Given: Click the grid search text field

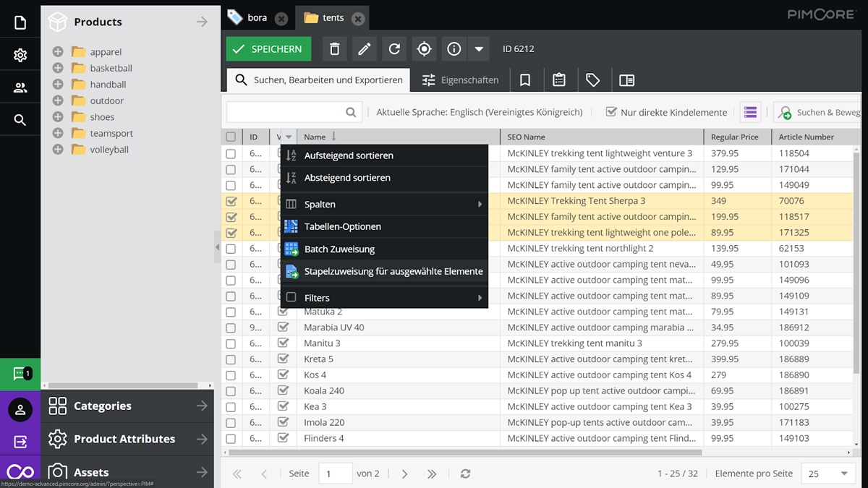Looking at the screenshot, I should coord(286,112).
